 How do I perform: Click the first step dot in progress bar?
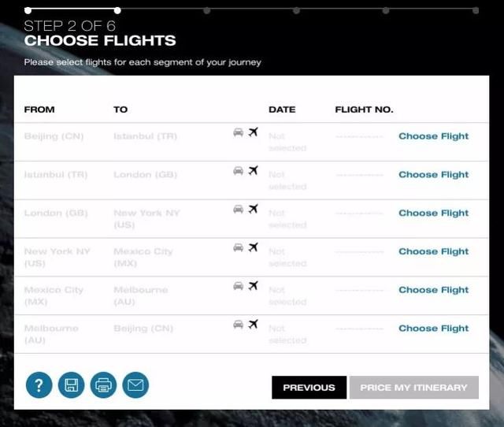pyautogui.click(x=28, y=10)
